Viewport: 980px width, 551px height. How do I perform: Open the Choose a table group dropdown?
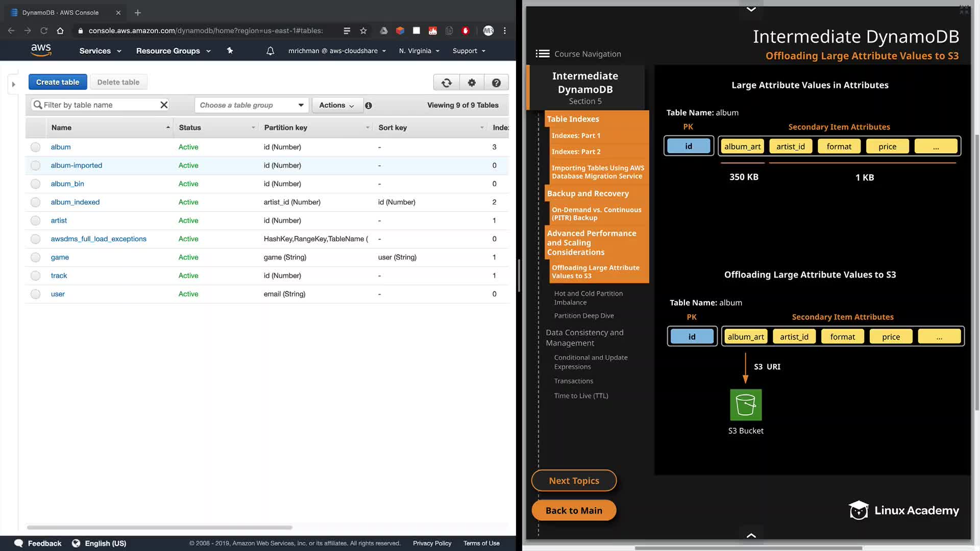252,105
